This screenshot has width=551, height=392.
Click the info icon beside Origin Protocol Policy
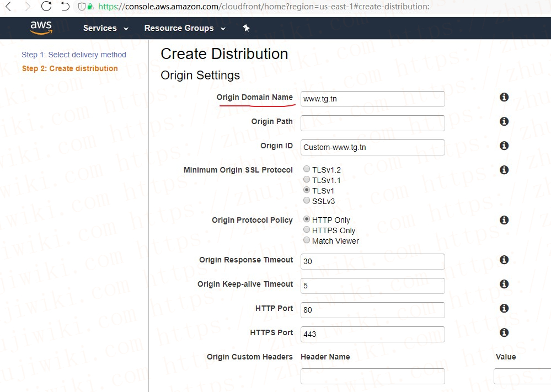504,219
